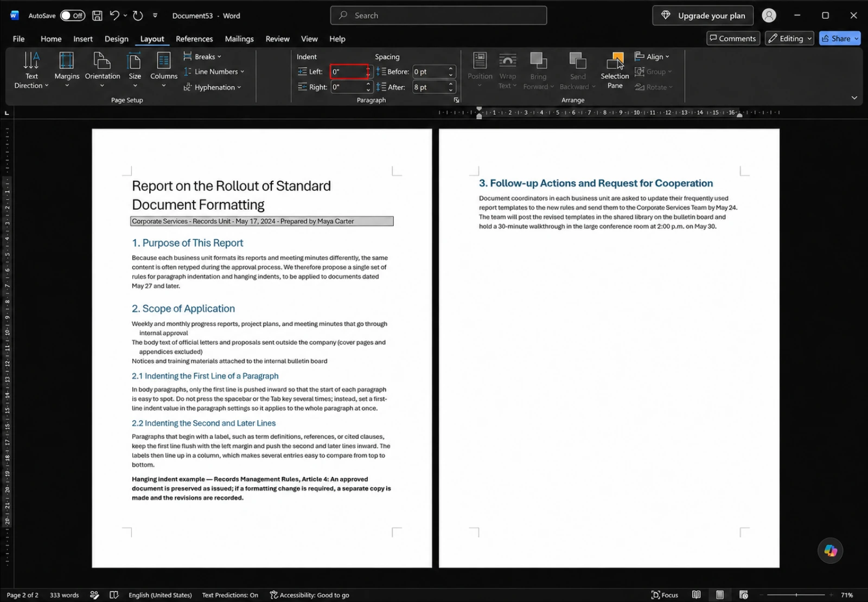Viewport: 868px width, 602px height.
Task: Click the zoom slider
Action: [x=796, y=595]
